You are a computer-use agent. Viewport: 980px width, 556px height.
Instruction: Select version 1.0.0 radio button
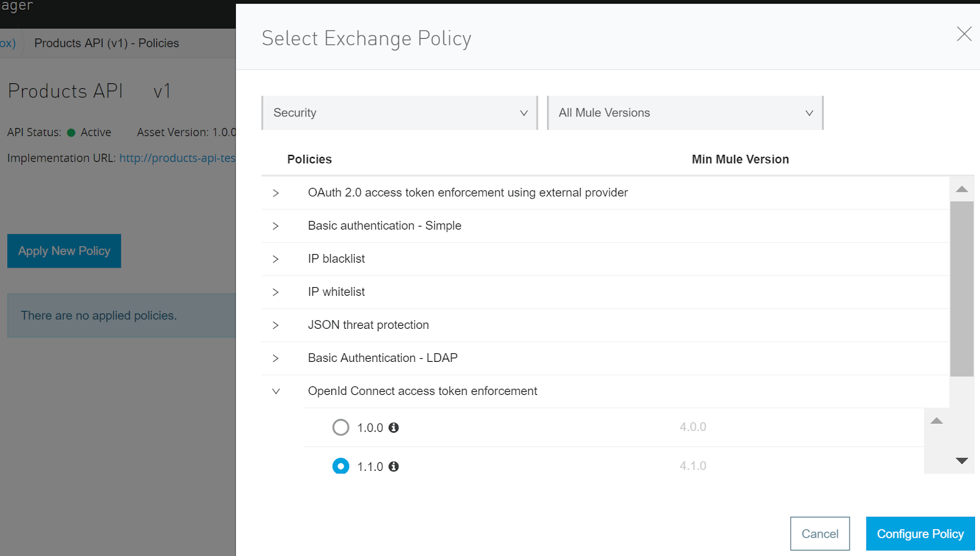[x=341, y=427]
